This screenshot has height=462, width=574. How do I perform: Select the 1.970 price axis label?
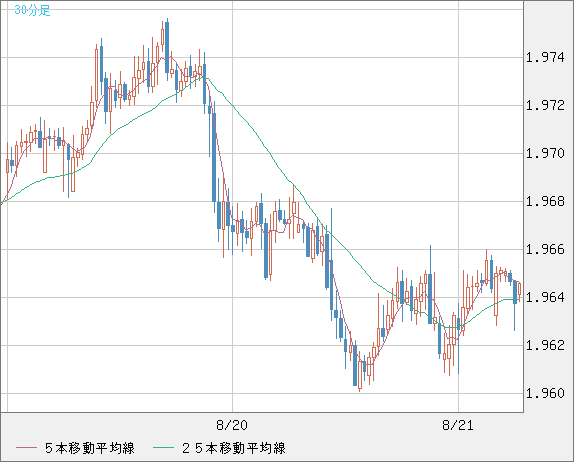click(545, 153)
